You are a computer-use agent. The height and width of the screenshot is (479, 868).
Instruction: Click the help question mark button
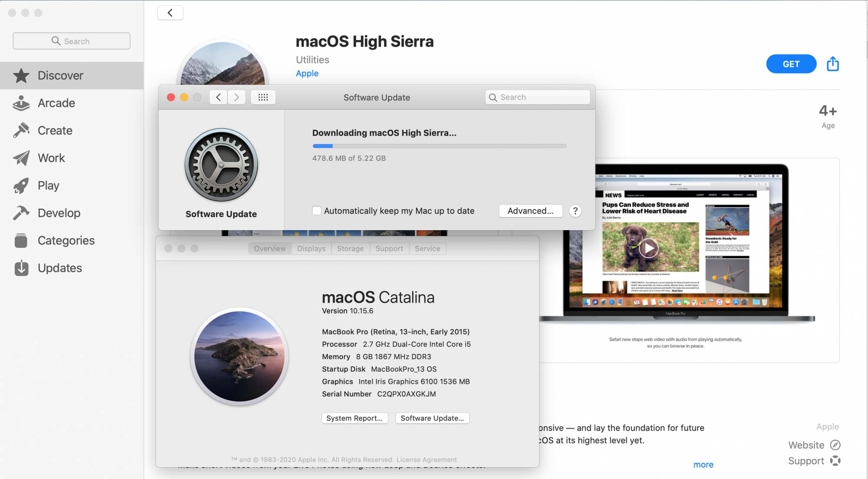click(575, 211)
